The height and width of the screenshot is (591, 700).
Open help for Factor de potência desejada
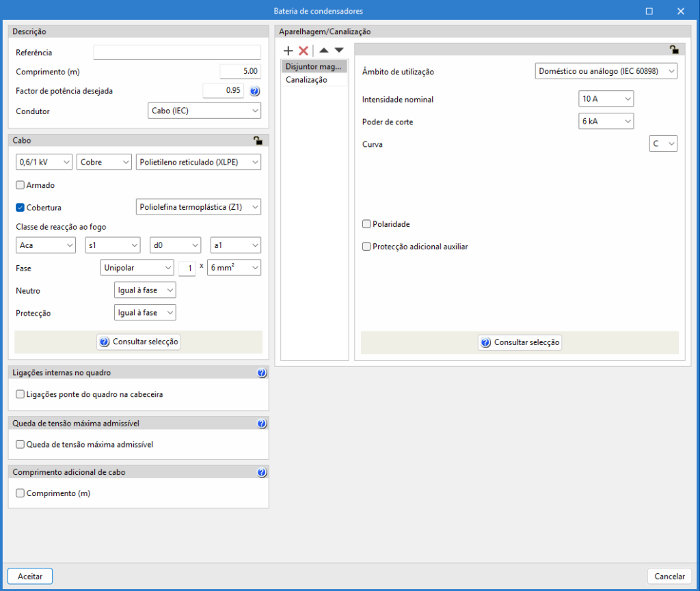pyautogui.click(x=255, y=91)
